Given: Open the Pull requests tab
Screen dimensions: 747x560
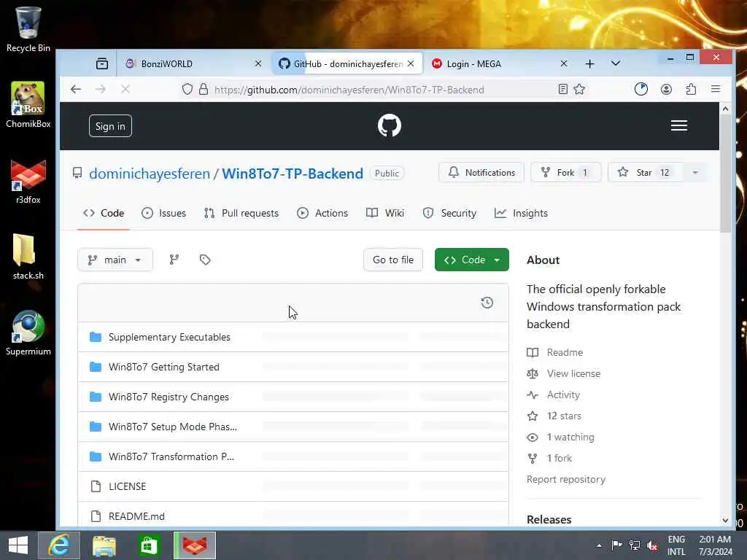Looking at the screenshot, I should click(x=241, y=213).
